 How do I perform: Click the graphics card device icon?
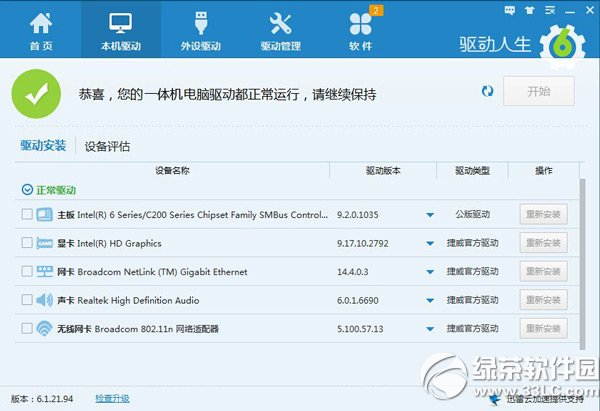click(44, 243)
